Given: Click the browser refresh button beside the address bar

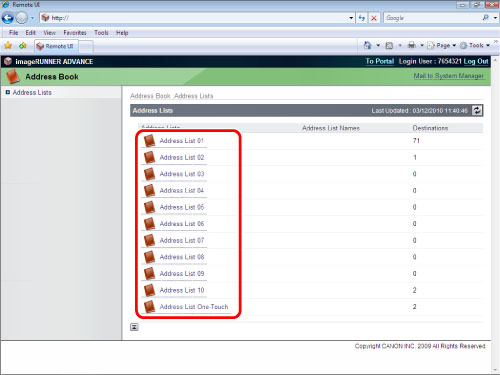Looking at the screenshot, I should point(362,18).
